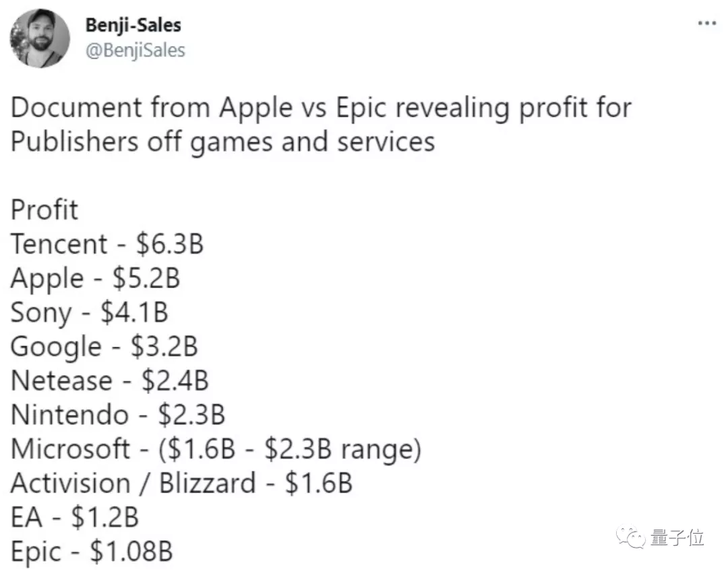Click the Sony - $4.1B entry
This screenshot has height=570, width=728.
[89, 313]
